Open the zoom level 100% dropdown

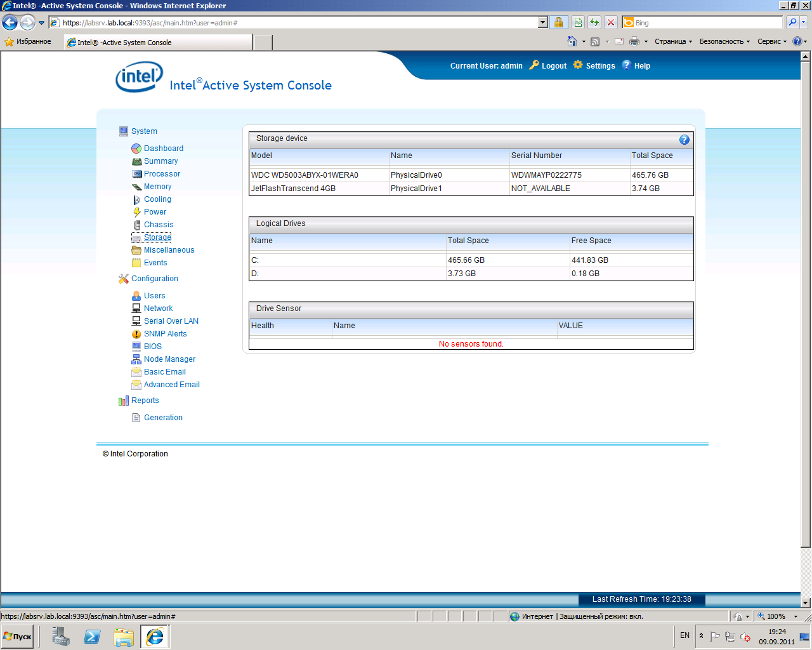pos(796,616)
